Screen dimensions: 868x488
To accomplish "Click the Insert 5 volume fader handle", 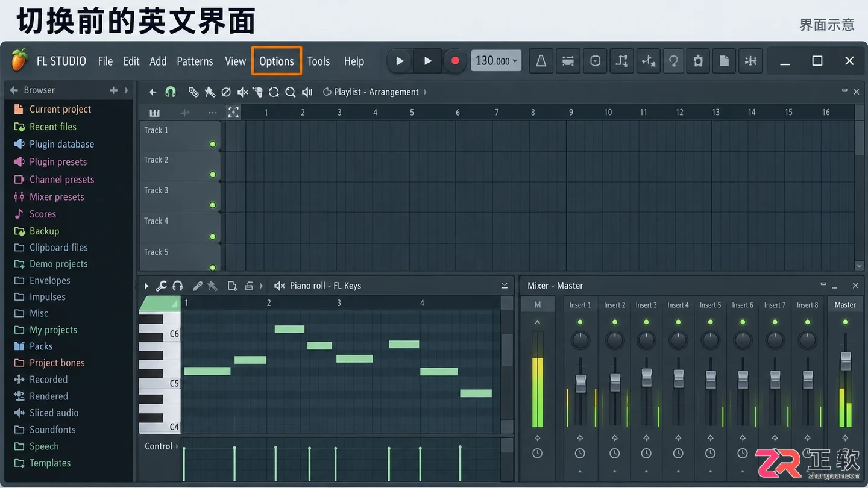I will [711, 380].
